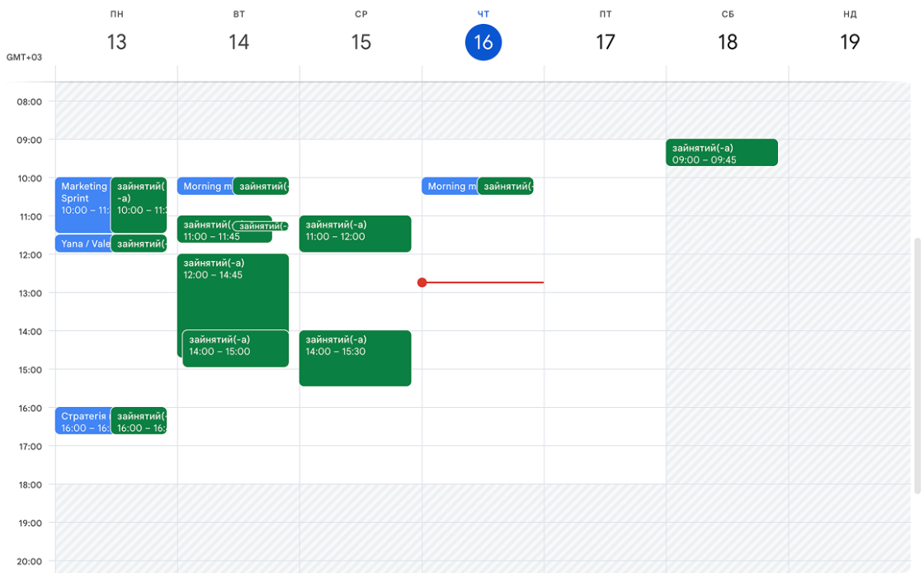Click the Wednesday 15 date number
Screen dimensions: 924x573
(x=361, y=42)
